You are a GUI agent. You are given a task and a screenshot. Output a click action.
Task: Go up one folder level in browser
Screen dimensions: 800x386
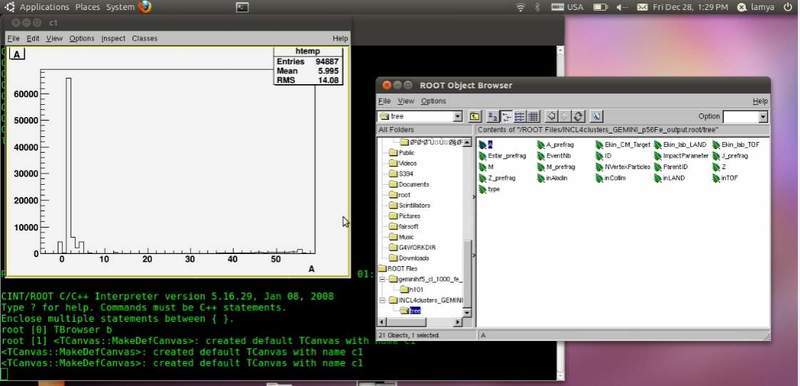474,117
